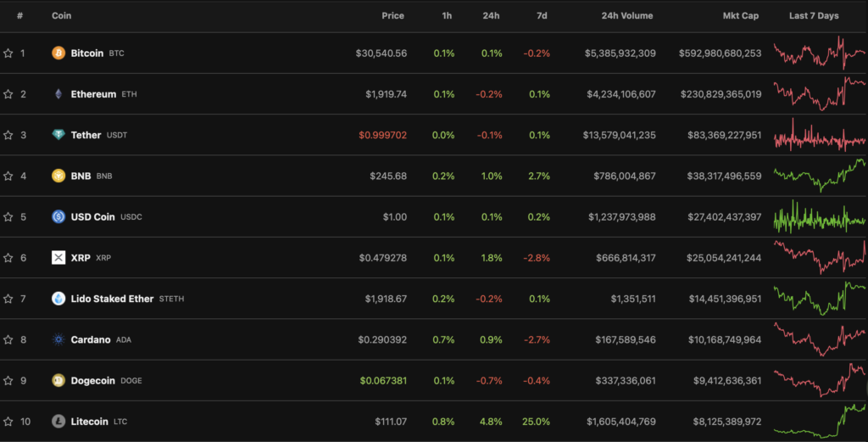Click the Lido Staked Ether logo icon
The width and height of the screenshot is (868, 442).
58,299
